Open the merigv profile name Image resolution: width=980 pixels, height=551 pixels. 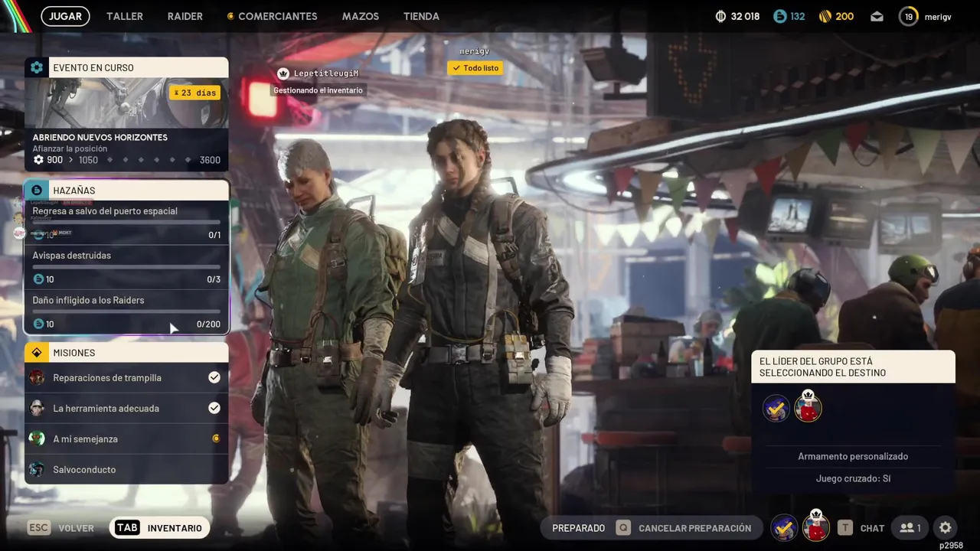point(938,17)
